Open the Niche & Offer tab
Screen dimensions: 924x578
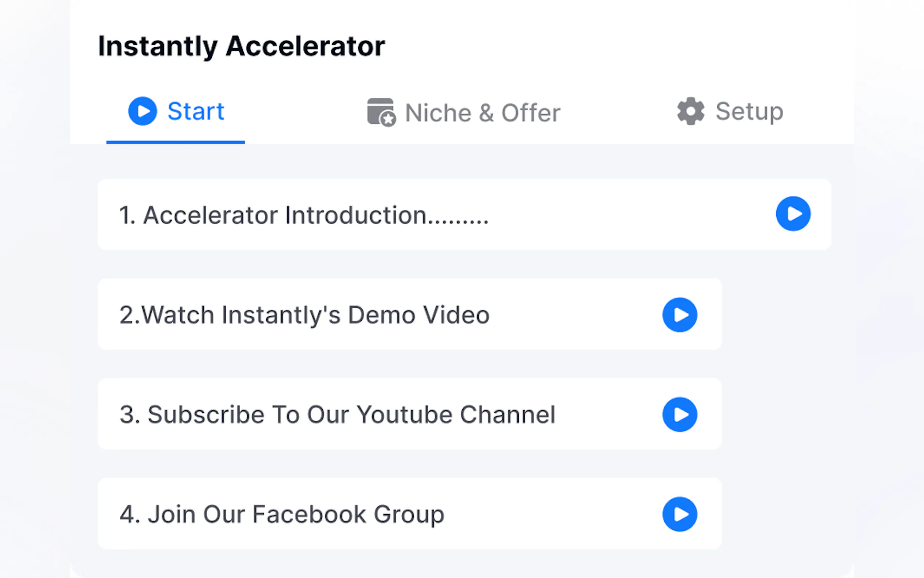(x=482, y=113)
